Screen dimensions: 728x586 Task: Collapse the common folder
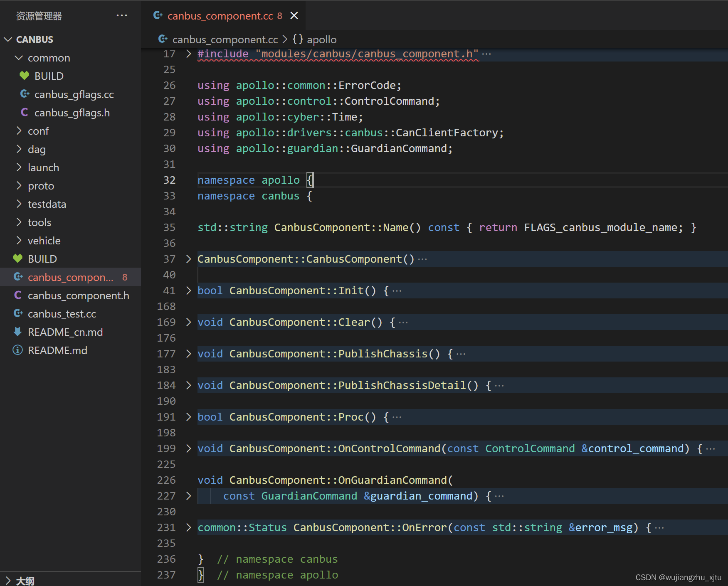pyautogui.click(x=19, y=58)
